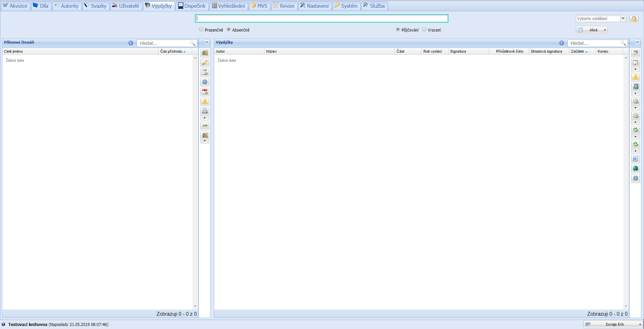Click the padlock icon near department selector

pyautogui.click(x=634, y=19)
